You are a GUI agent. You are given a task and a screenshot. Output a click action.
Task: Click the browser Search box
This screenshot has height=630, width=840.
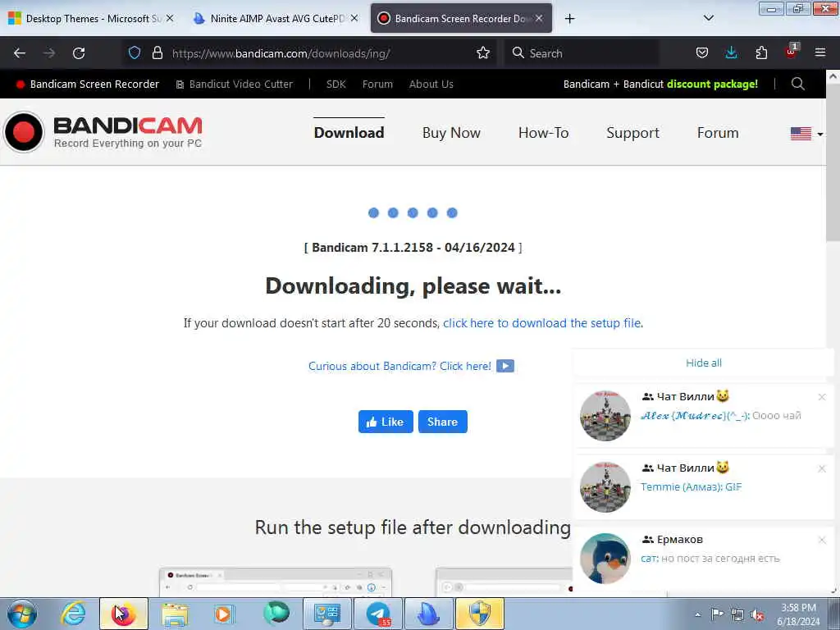(582, 53)
